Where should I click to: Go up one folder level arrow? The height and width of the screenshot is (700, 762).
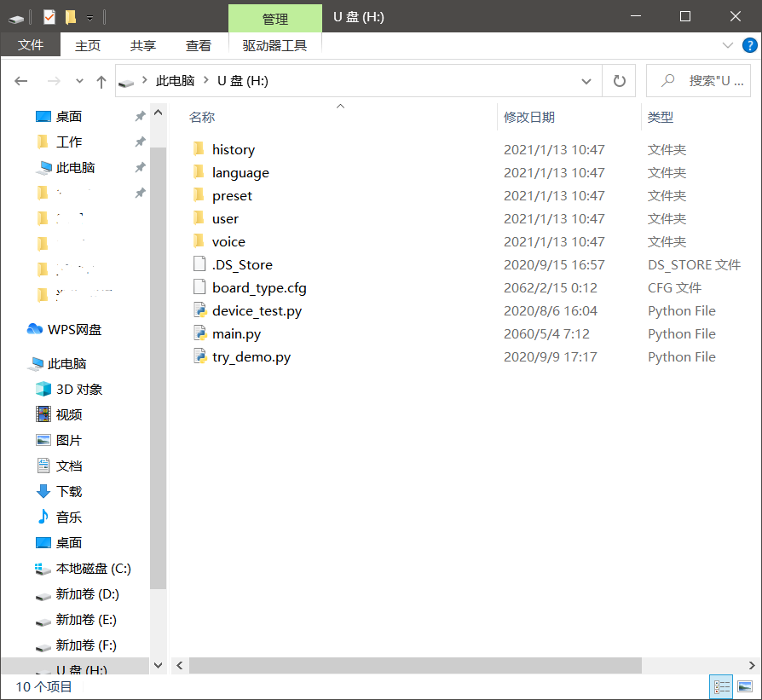pos(101,81)
